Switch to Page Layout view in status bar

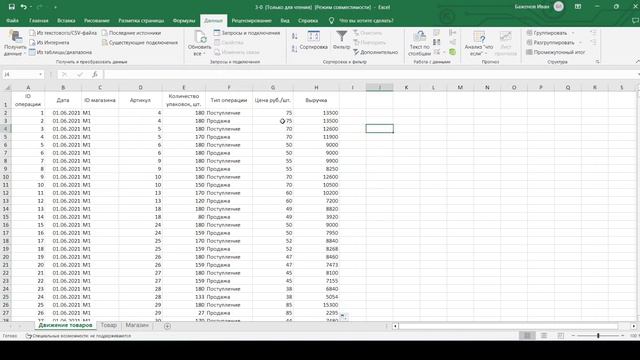pyautogui.click(x=544, y=336)
